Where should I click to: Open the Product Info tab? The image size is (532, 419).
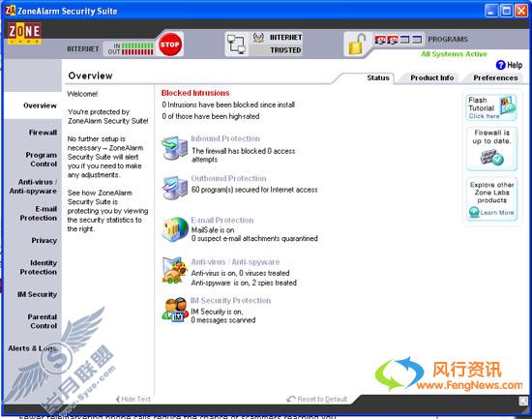point(432,78)
